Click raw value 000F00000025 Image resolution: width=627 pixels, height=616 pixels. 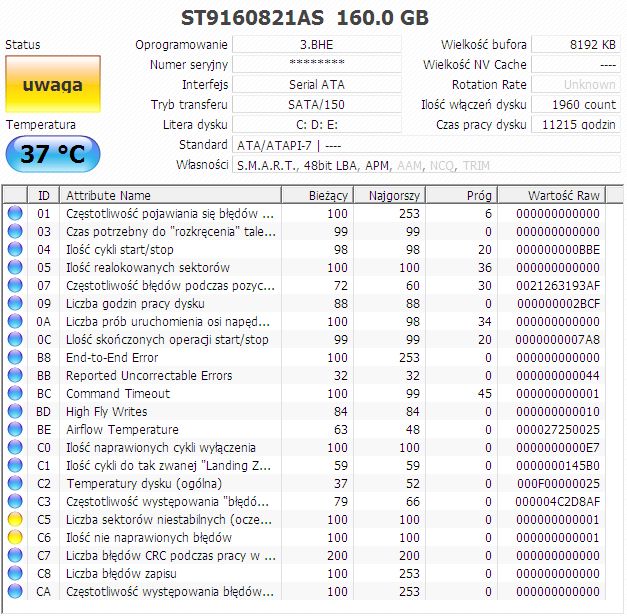(558, 483)
